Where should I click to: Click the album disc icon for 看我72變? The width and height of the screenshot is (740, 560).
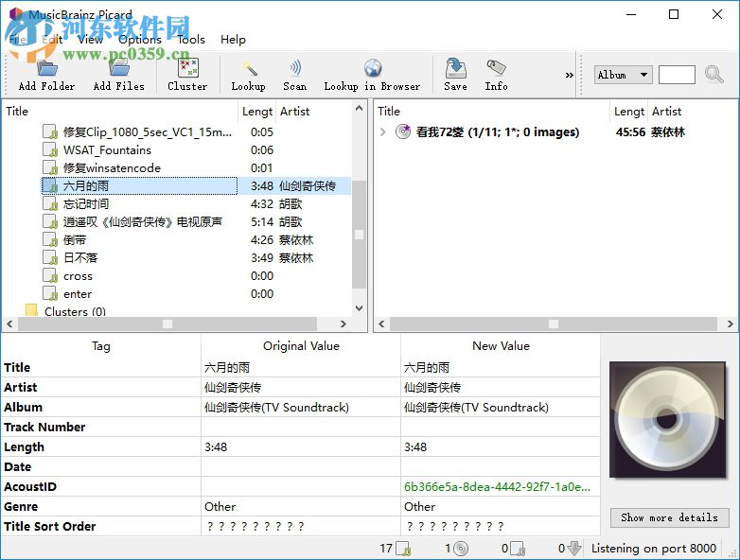pyautogui.click(x=402, y=131)
